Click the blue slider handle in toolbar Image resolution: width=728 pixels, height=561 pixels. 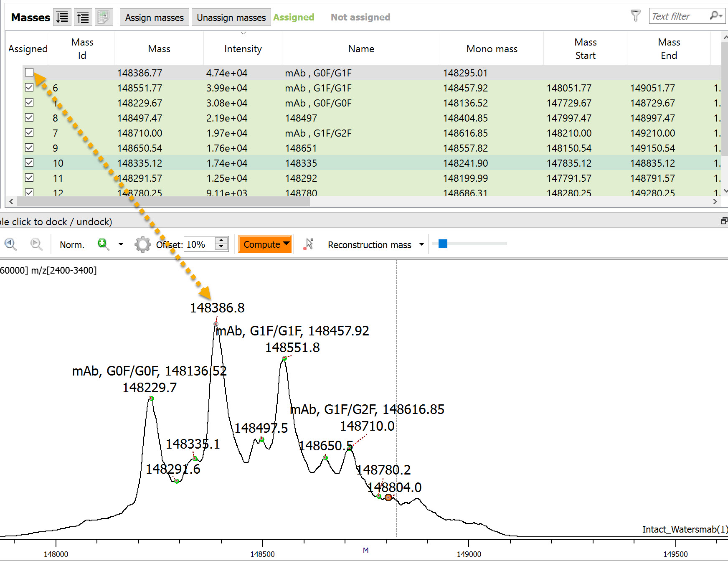443,244
